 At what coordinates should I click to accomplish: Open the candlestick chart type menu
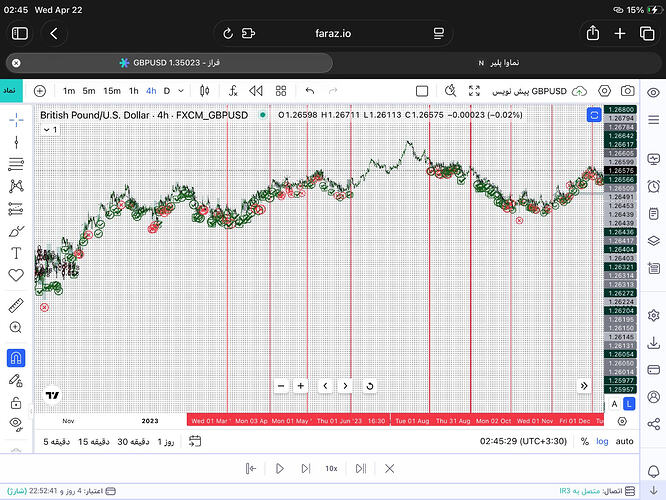click(204, 91)
